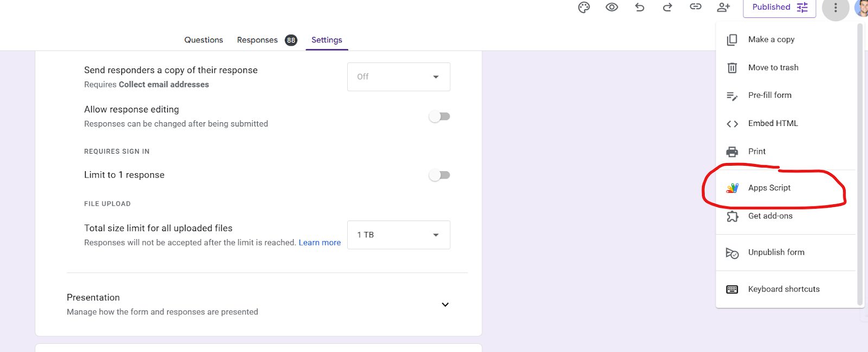Image resolution: width=868 pixels, height=352 pixels.
Task: Open the add collaborators icon
Action: tap(723, 8)
